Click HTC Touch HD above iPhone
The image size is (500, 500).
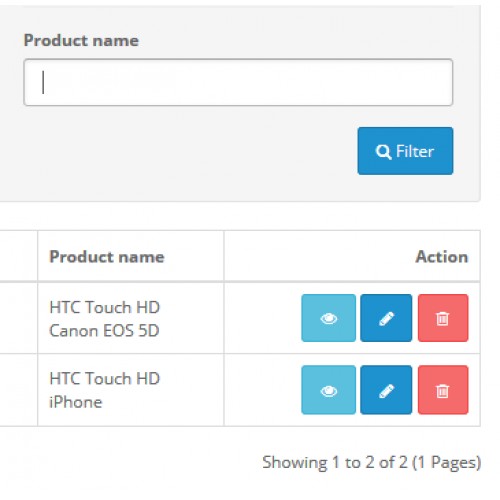point(105,378)
